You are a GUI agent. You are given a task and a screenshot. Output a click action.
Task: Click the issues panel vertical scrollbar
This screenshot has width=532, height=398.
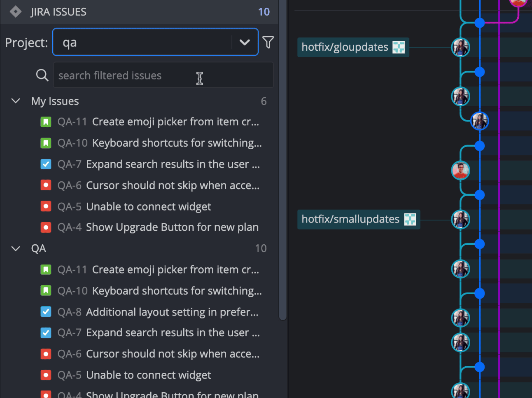282,165
